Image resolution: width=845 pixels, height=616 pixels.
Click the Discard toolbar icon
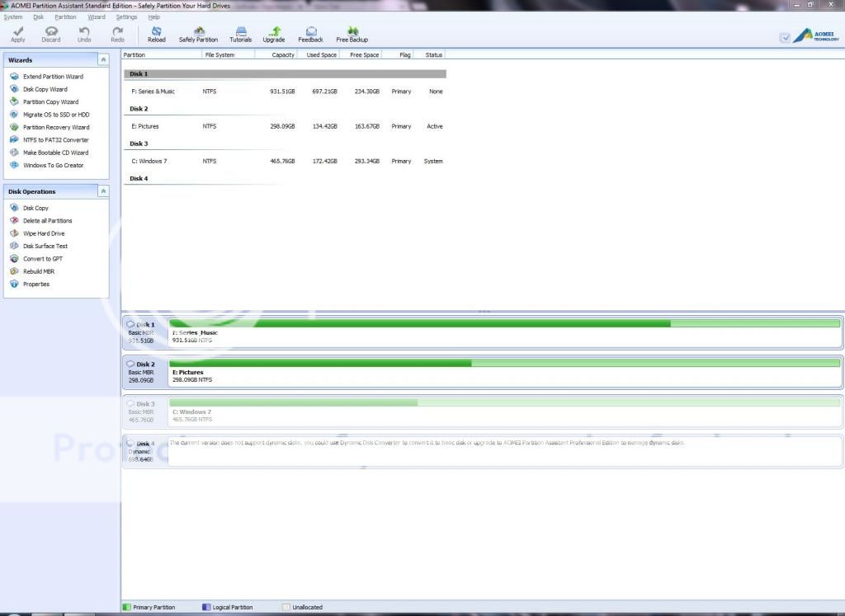pyautogui.click(x=51, y=35)
